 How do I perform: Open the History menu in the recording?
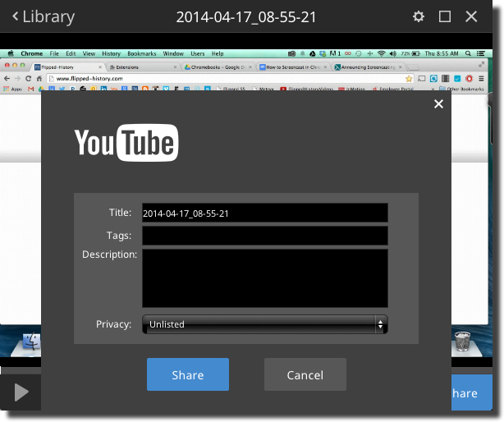(x=111, y=53)
